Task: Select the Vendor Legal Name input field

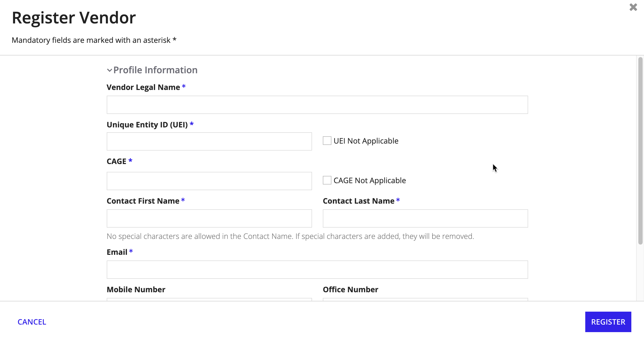Action: point(317,104)
